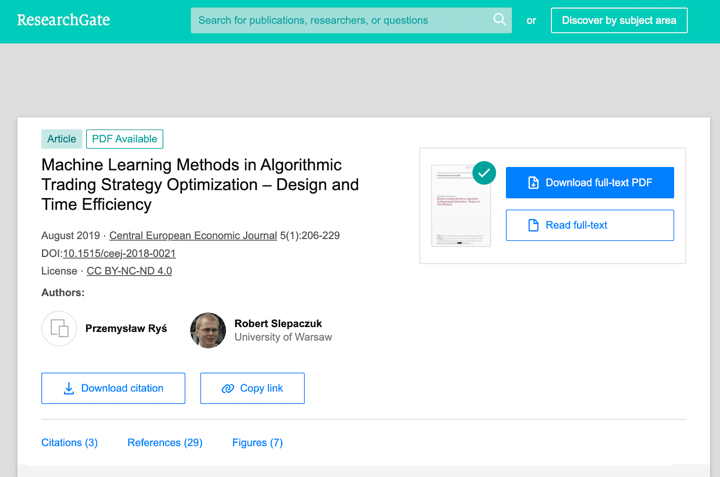This screenshot has width=720, height=477.
Task: Click the chain link icon in Copy link
Action: point(228,388)
